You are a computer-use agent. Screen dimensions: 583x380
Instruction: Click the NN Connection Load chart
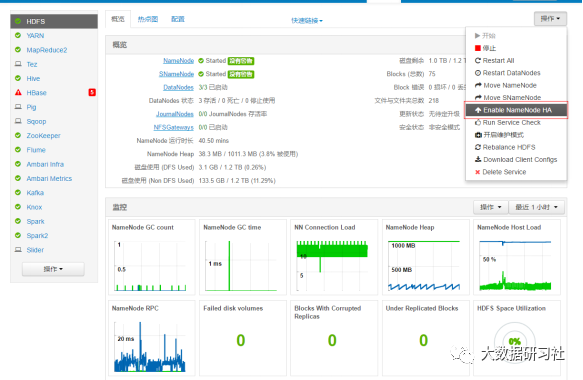334,257
